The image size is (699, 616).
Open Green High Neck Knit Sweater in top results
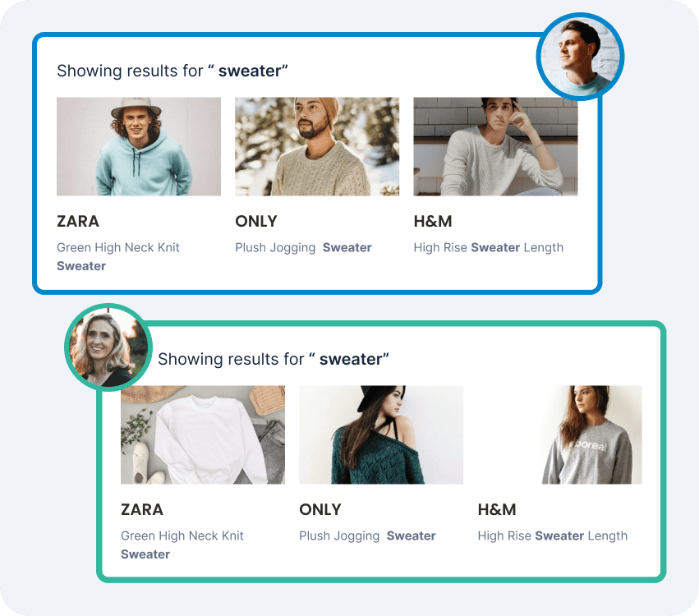pos(118,257)
